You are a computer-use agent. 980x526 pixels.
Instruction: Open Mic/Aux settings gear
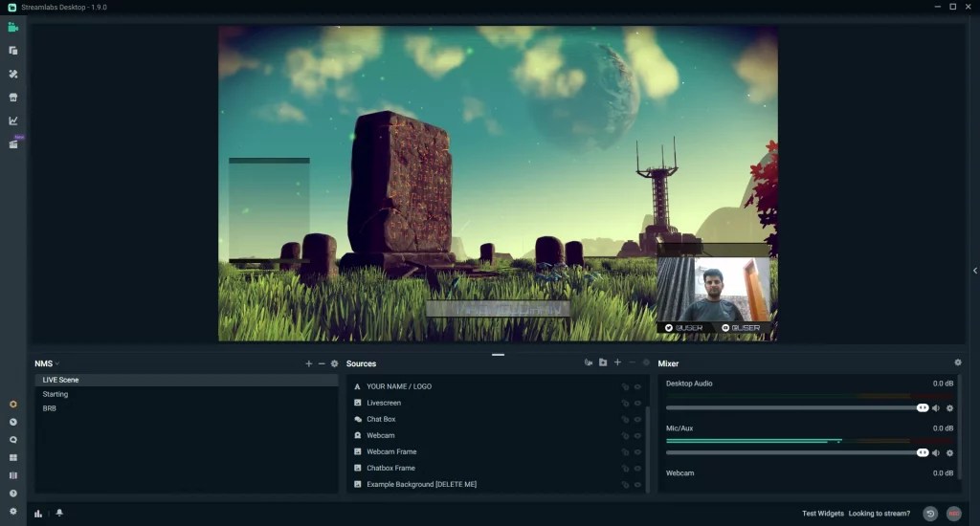click(x=950, y=453)
